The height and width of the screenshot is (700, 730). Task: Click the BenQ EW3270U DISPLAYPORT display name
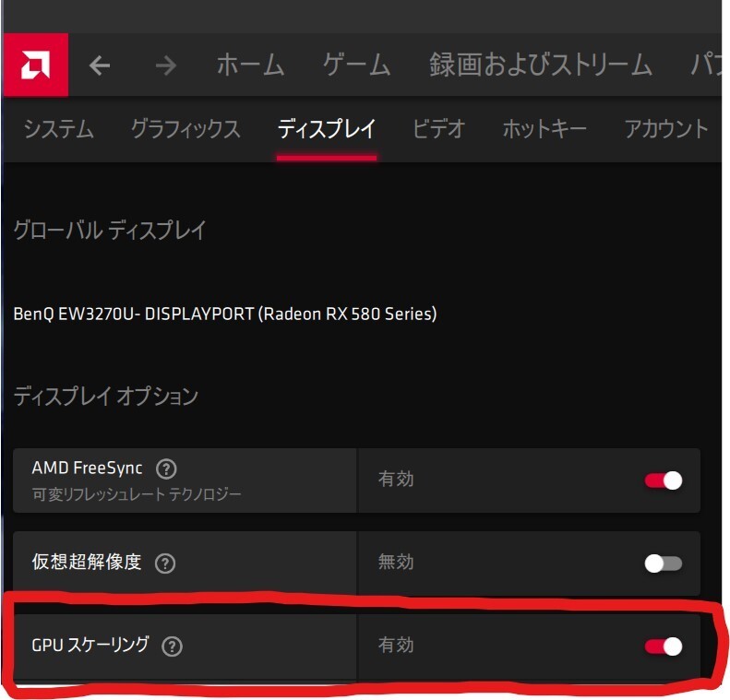point(225,314)
